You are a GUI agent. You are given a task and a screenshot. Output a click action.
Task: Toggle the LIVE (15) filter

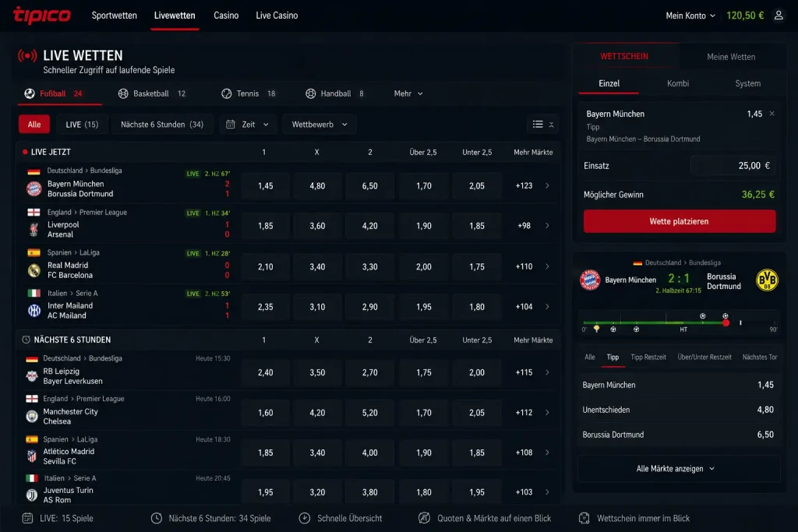82,124
